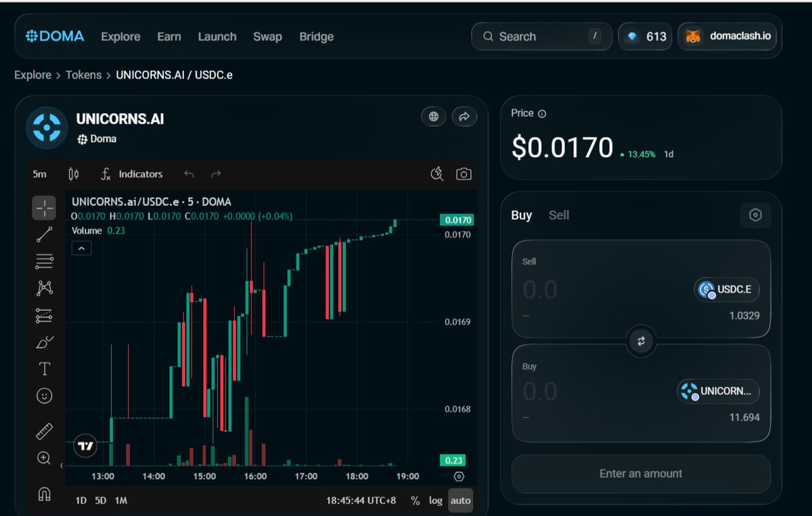Open the Bridge navigation item
Image resolution: width=812 pixels, height=516 pixels.
point(317,37)
